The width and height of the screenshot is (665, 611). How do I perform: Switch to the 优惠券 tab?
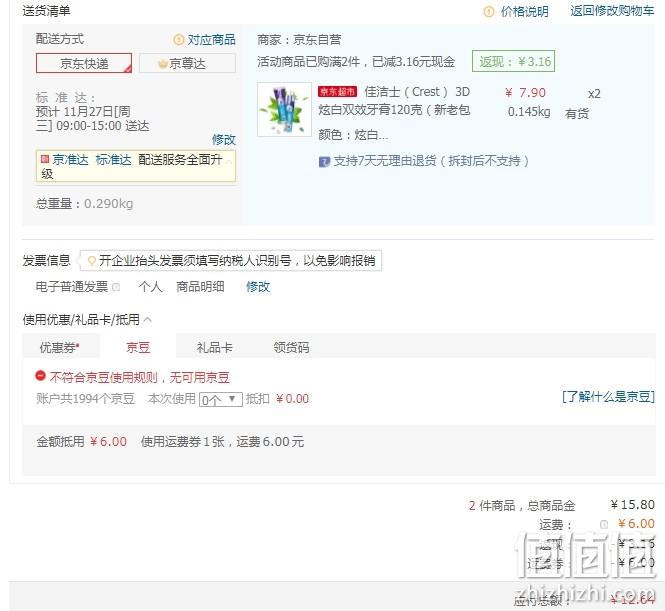[59, 348]
